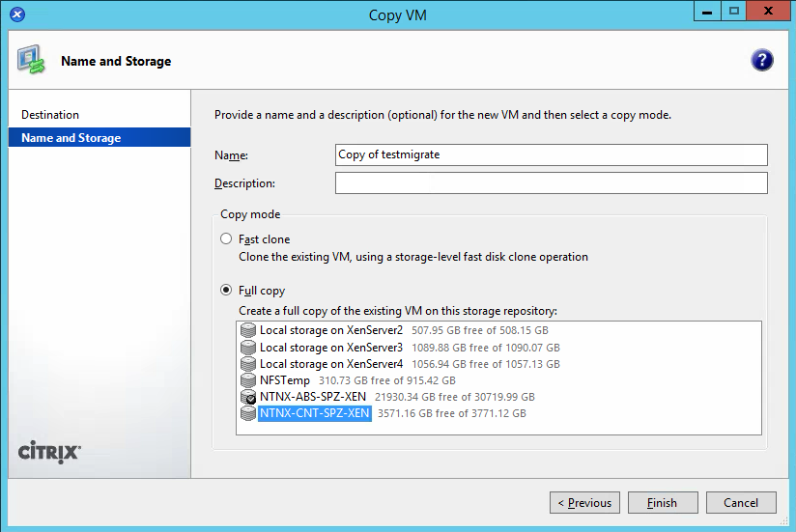The width and height of the screenshot is (796, 532).
Task: Choose NFSTemp as the storage repository
Action: (x=285, y=380)
